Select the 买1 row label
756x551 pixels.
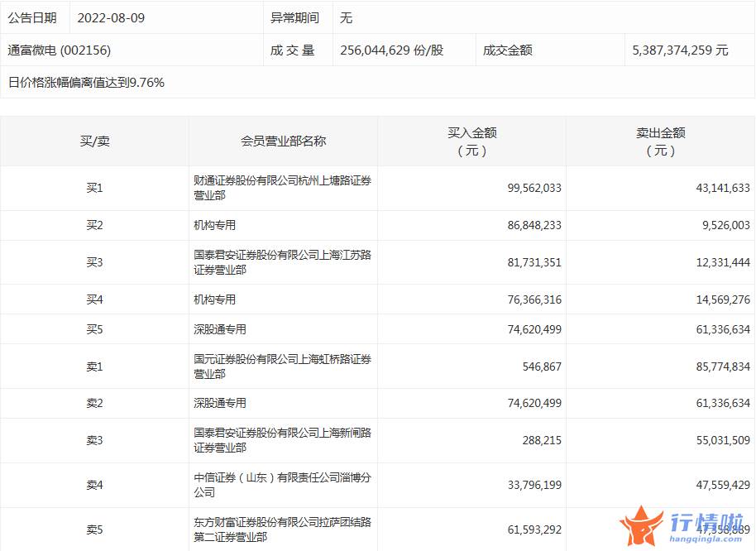(x=94, y=188)
